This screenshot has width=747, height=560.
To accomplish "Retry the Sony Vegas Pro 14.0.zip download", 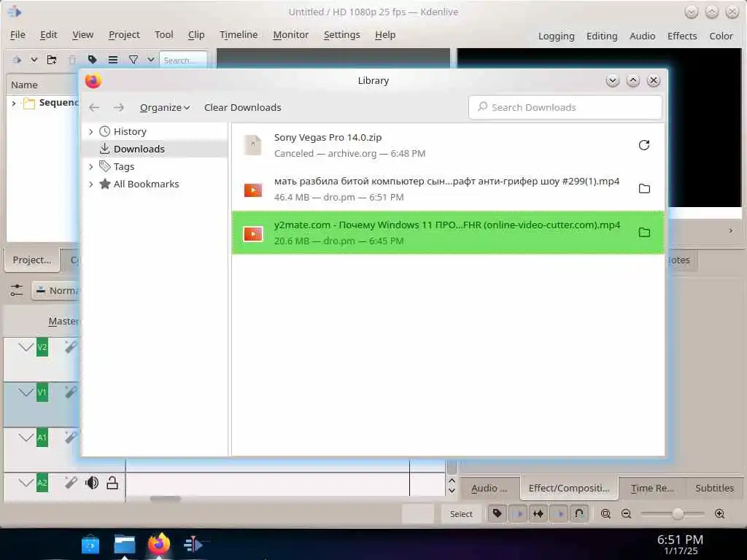I will tap(643, 145).
